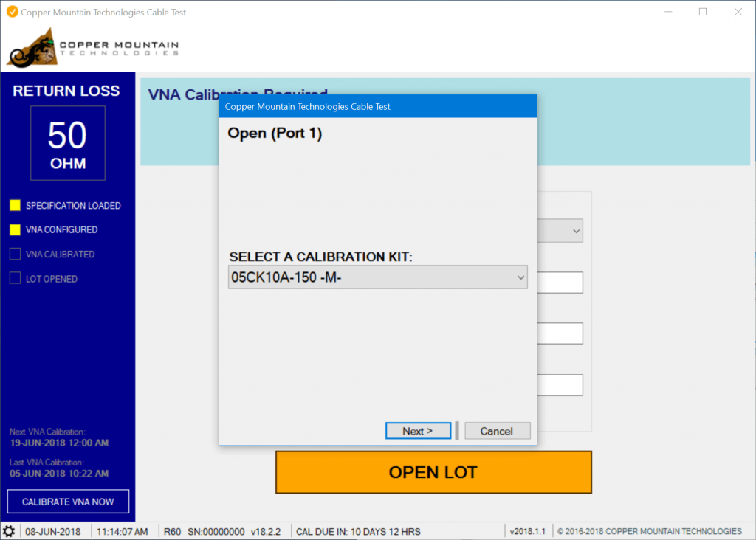Image resolution: width=756 pixels, height=540 pixels.
Task: Click the orange checkmark app icon
Action: click(12, 12)
